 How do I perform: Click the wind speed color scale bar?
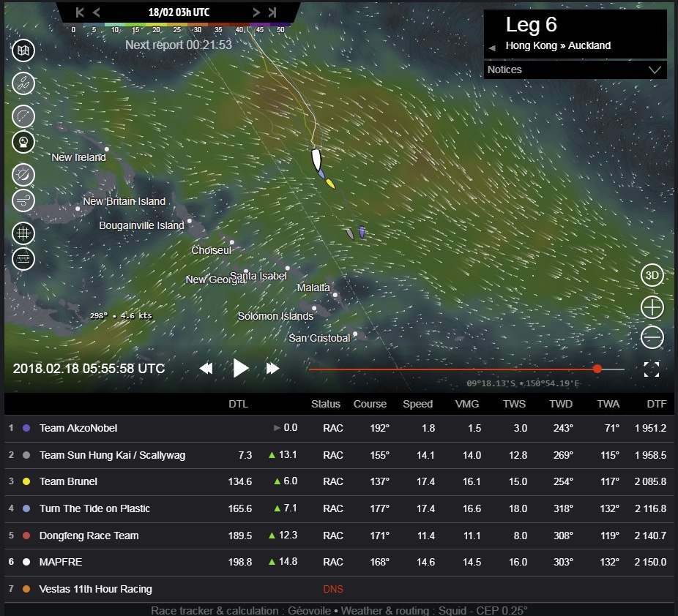[x=177, y=26]
